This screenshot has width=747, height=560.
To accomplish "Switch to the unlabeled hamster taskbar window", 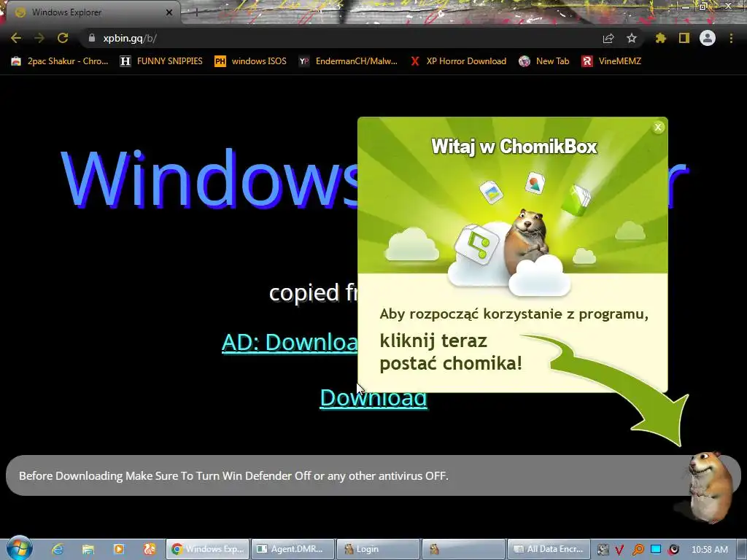I will click(x=463, y=549).
